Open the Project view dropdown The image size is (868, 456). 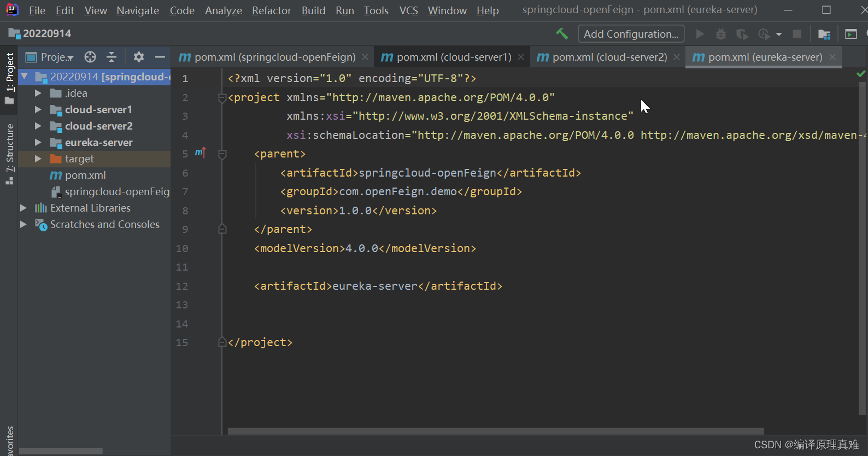(x=50, y=57)
